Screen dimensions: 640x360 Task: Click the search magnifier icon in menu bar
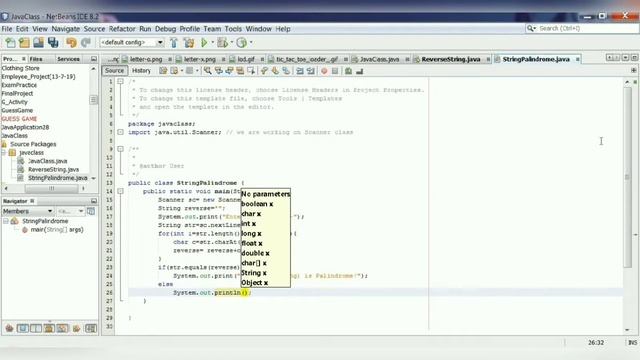(x=531, y=28)
